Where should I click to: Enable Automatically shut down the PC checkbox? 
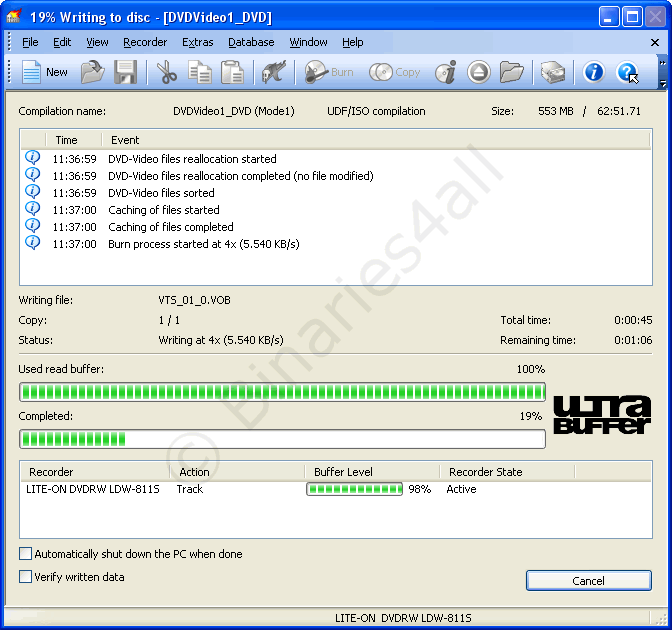click(x=25, y=554)
